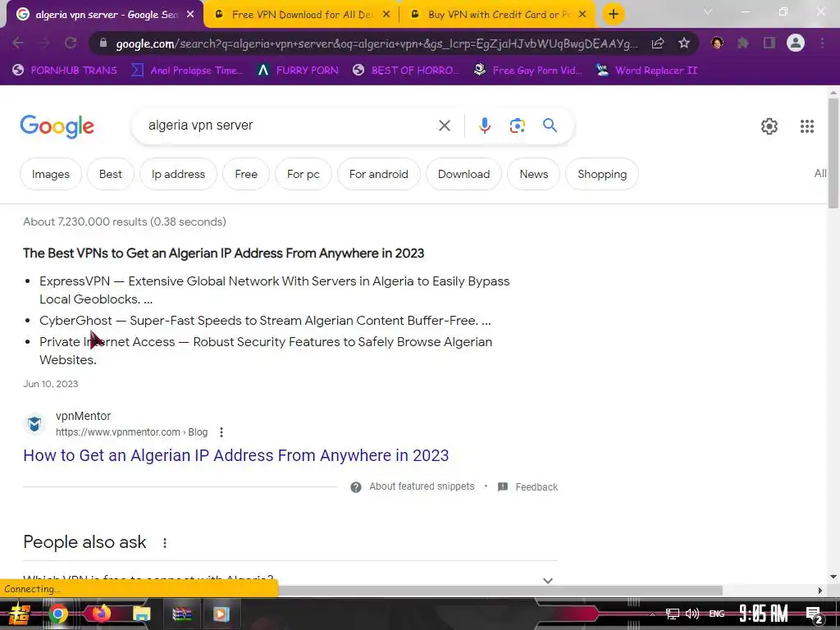Filter results by Images
Image resolution: width=840 pixels, height=630 pixels.
coord(51,174)
